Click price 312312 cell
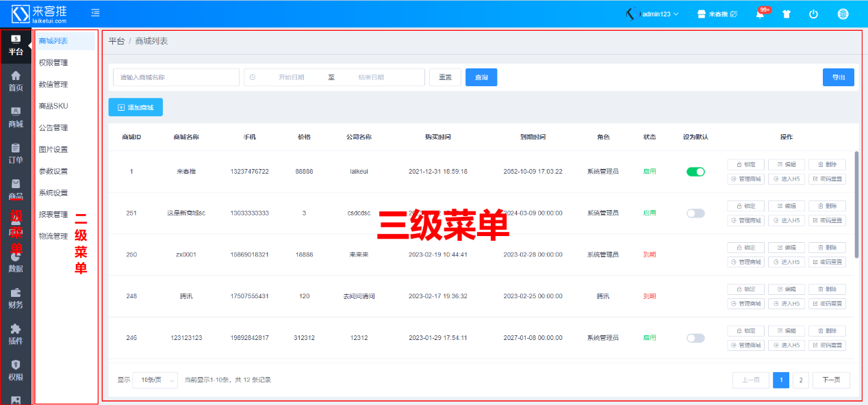This screenshot has width=868, height=405. (304, 338)
